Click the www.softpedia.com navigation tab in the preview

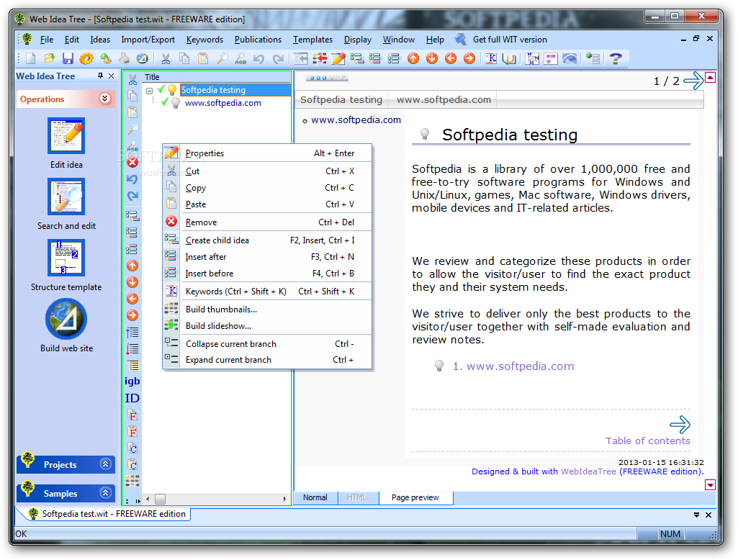pos(444,99)
